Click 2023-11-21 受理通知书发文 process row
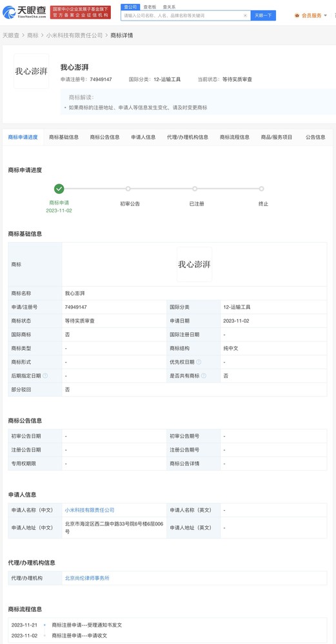Image resolution: width=336 pixels, height=644 pixels. click(66, 625)
